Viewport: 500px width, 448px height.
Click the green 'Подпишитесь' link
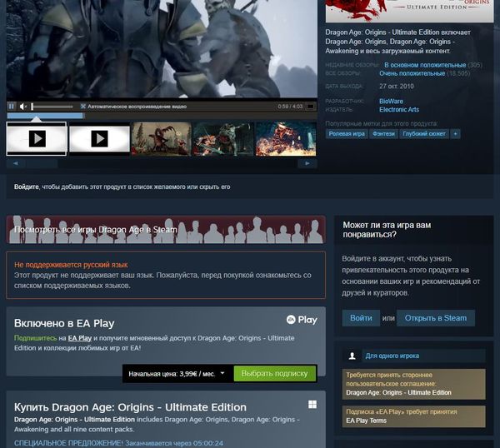click(x=35, y=338)
